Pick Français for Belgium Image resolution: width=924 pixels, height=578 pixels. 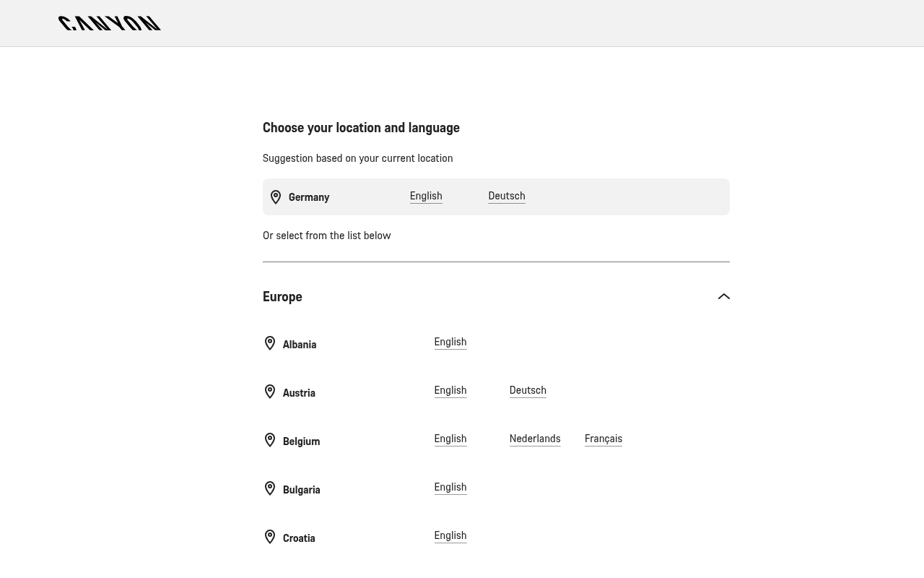coord(603,439)
